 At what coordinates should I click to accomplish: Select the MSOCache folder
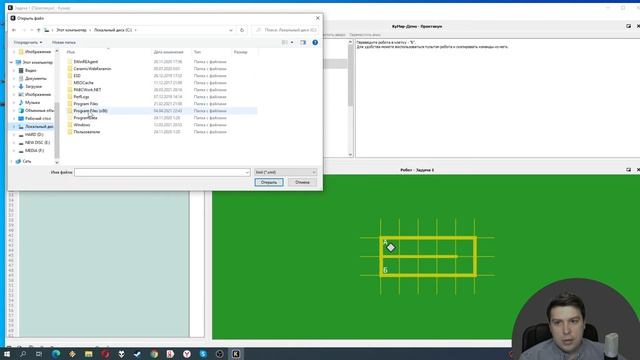point(83,83)
